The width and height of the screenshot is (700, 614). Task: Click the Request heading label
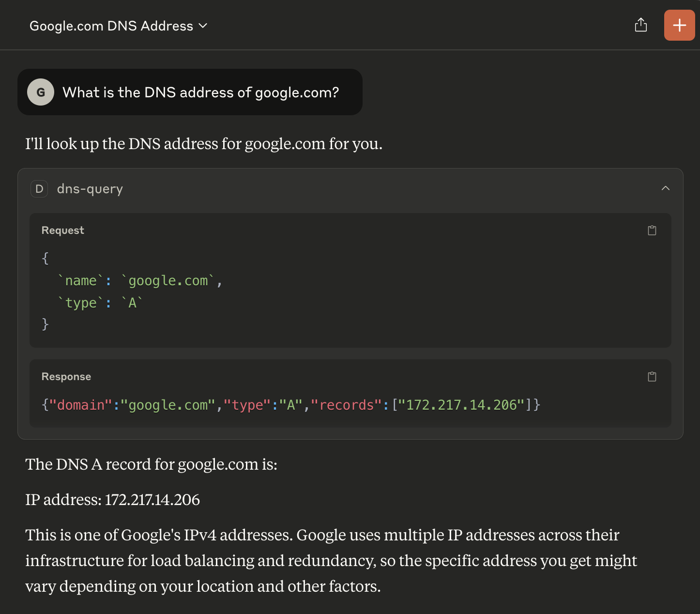pos(63,230)
